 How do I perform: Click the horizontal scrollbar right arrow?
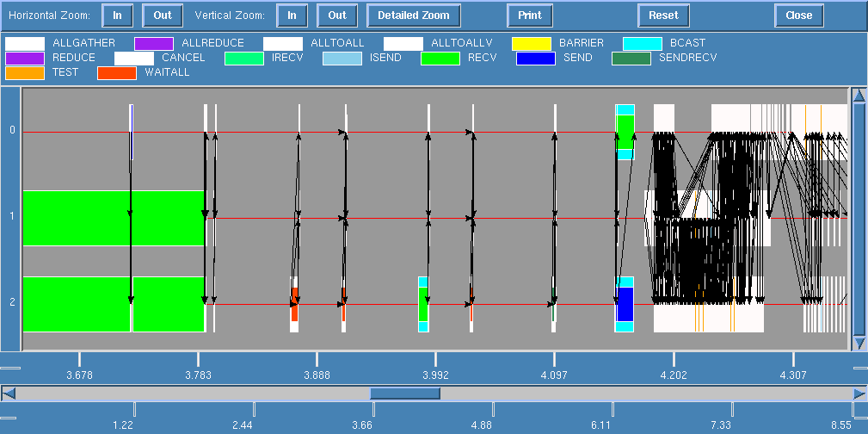point(859,394)
